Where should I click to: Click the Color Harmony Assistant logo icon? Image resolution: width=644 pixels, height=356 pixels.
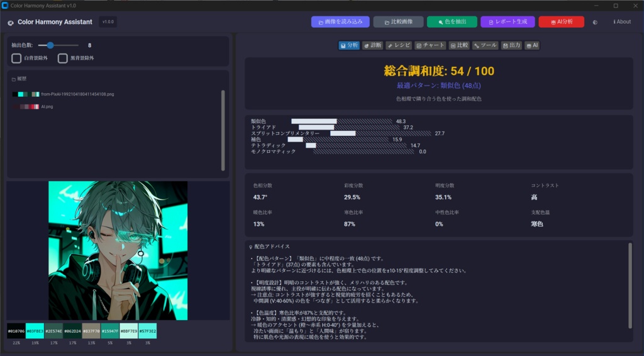[x=11, y=23]
